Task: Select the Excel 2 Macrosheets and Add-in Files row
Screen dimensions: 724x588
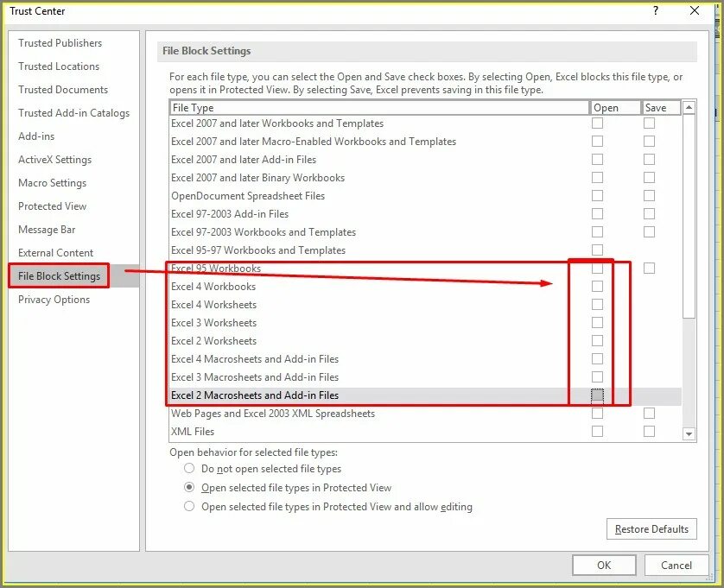Action: pyautogui.click(x=425, y=395)
